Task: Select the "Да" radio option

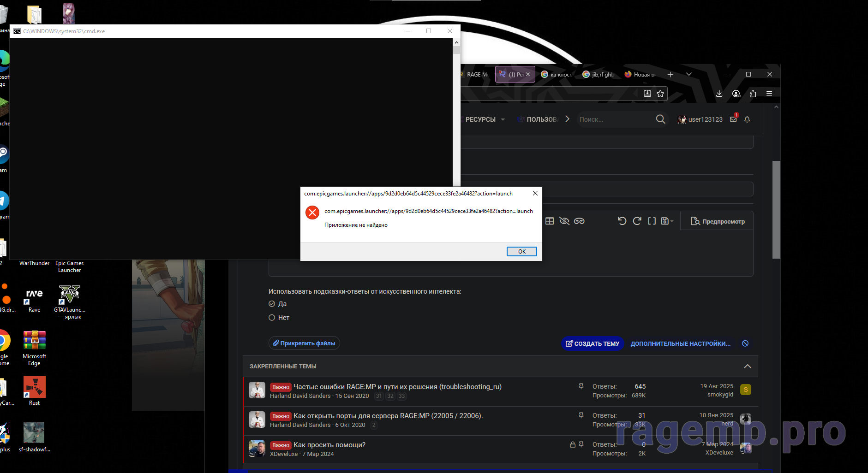Action: coord(272,304)
